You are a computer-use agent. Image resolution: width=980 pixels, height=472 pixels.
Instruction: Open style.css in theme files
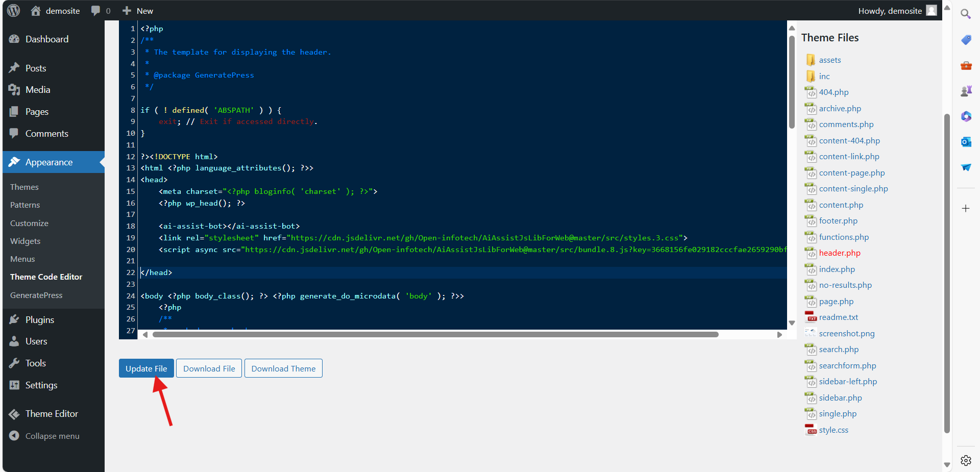pos(834,430)
